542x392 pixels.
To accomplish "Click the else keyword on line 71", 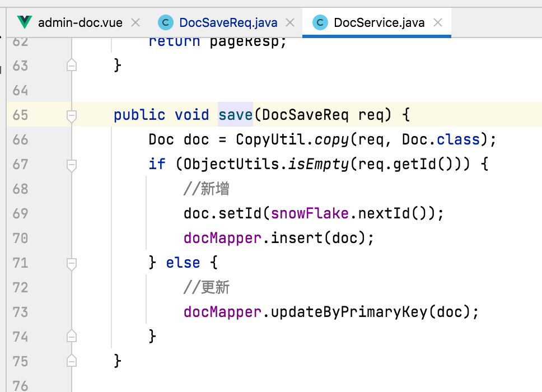I will pos(183,263).
